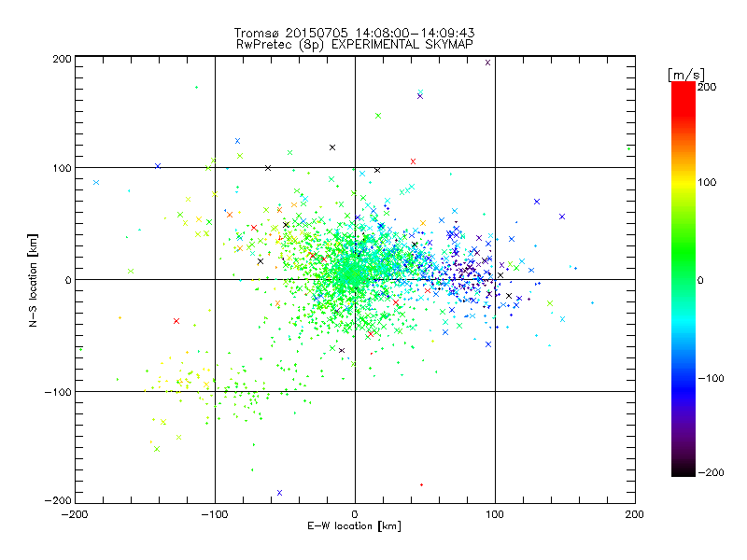Click the y-axis tick label '-200'

pyautogui.click(x=58, y=501)
